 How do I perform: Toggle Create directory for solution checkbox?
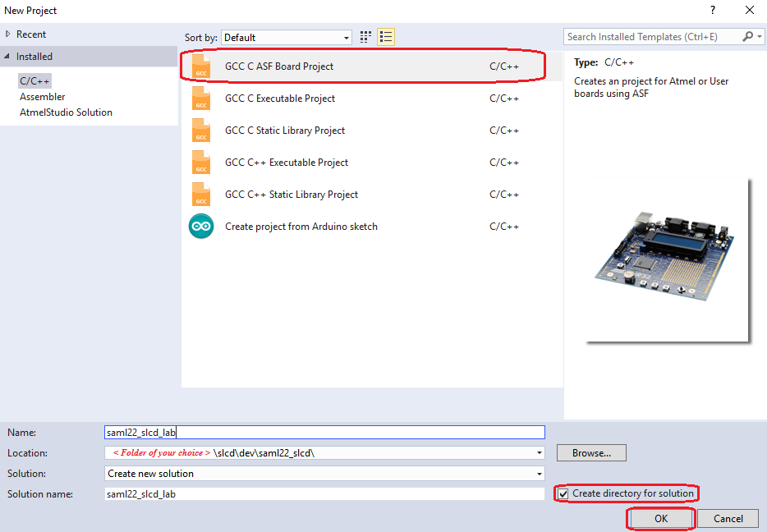coord(563,494)
